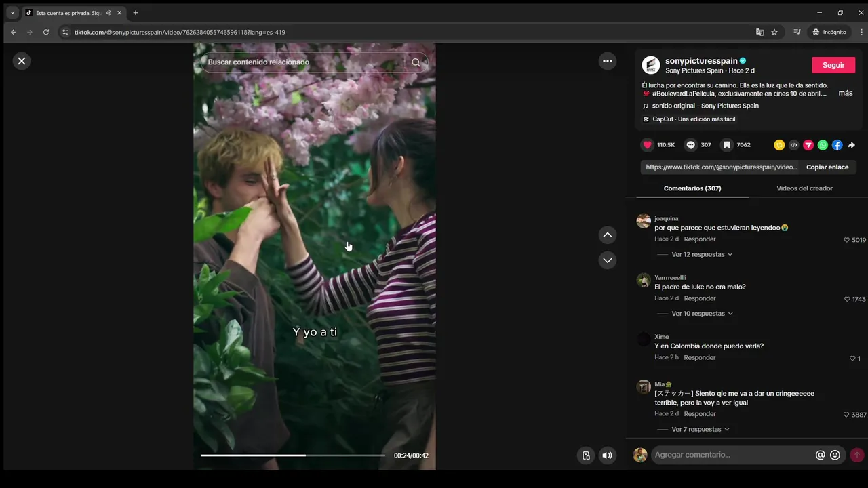Click the search magnifier in related content bar
This screenshot has height=488, width=868.
tap(416, 62)
